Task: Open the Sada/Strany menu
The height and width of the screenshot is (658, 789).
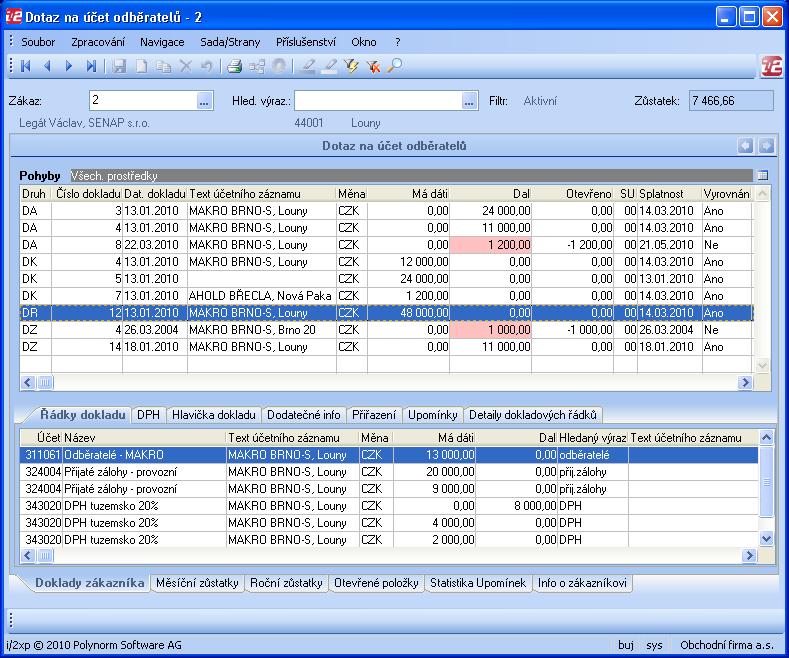Action: point(230,42)
